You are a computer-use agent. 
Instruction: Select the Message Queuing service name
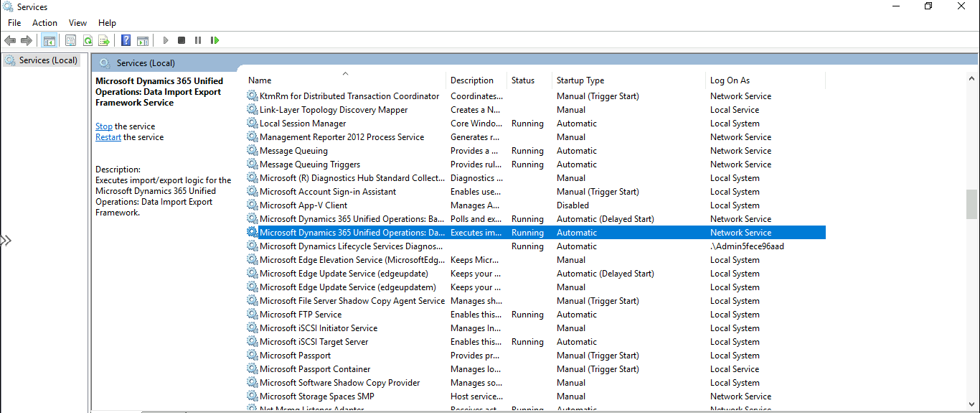tap(293, 151)
